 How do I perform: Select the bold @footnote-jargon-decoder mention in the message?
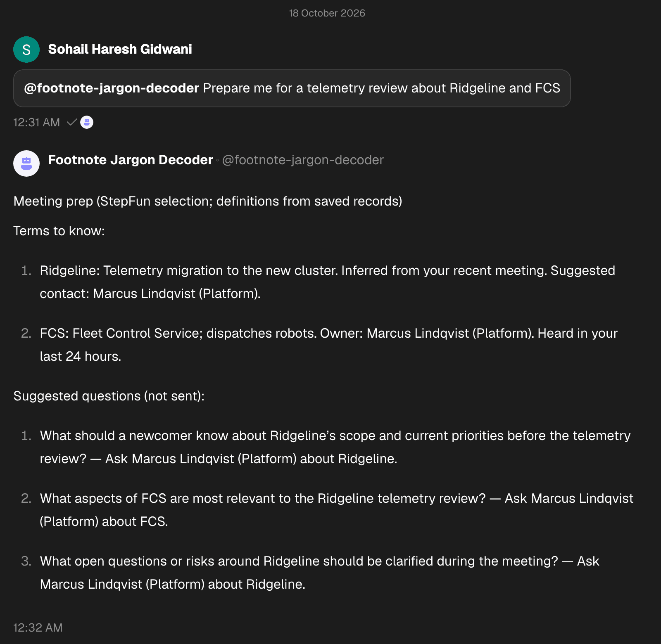(x=112, y=88)
